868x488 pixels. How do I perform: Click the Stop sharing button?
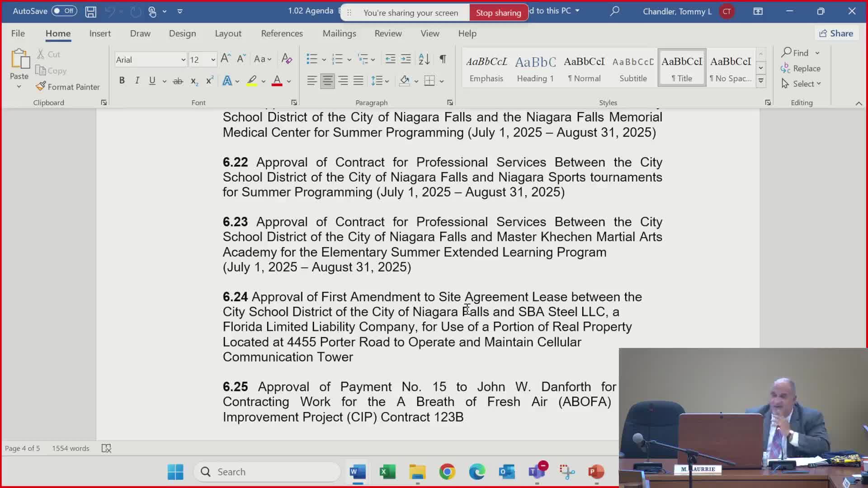tap(498, 13)
